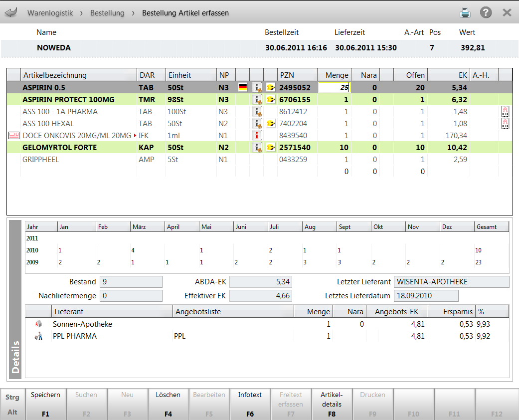Click the A.-H. icon on ASS 100 HEXAL row
Image resolution: width=519 pixels, height=420 pixels.
pos(505,124)
